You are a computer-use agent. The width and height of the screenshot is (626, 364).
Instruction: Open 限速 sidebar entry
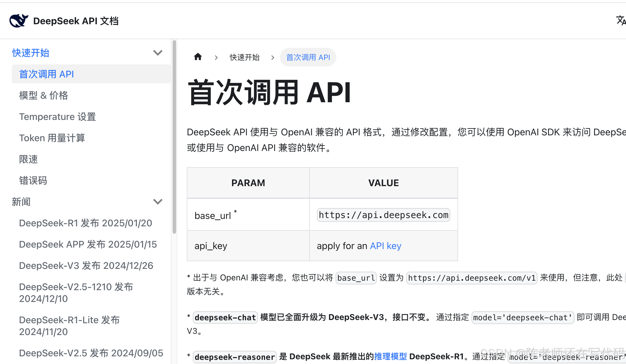[28, 159]
